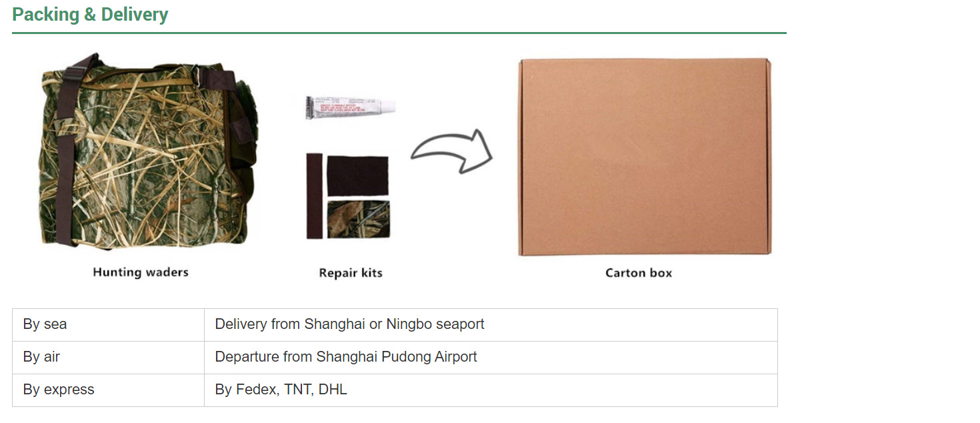Image resolution: width=980 pixels, height=423 pixels.
Task: Select the By sea table cell
Action: click(x=108, y=325)
